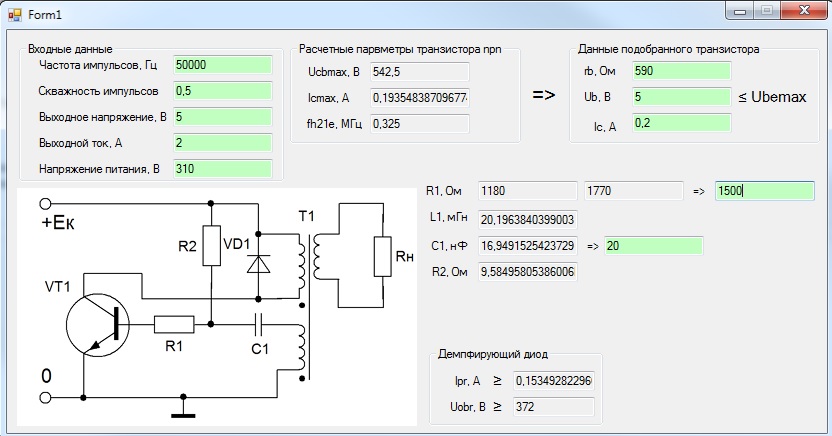Viewport: 832px width, 436px height.
Task: Select the Icmax computed value field
Action: point(419,98)
